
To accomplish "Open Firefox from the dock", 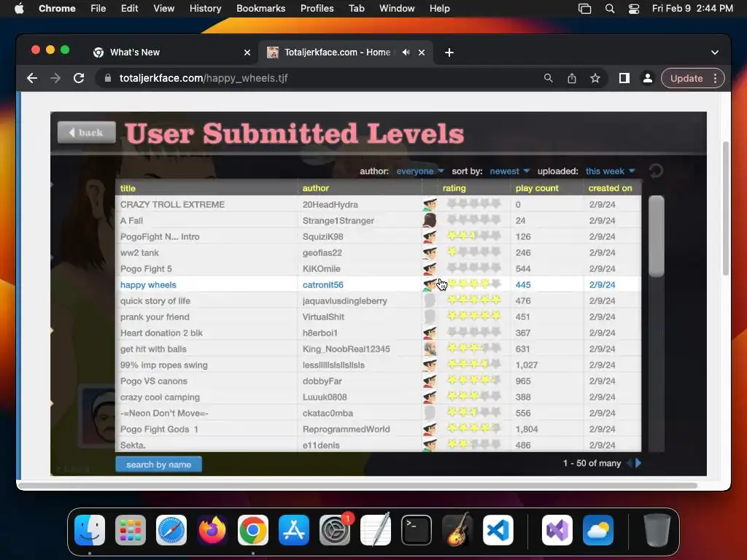I will (212, 530).
